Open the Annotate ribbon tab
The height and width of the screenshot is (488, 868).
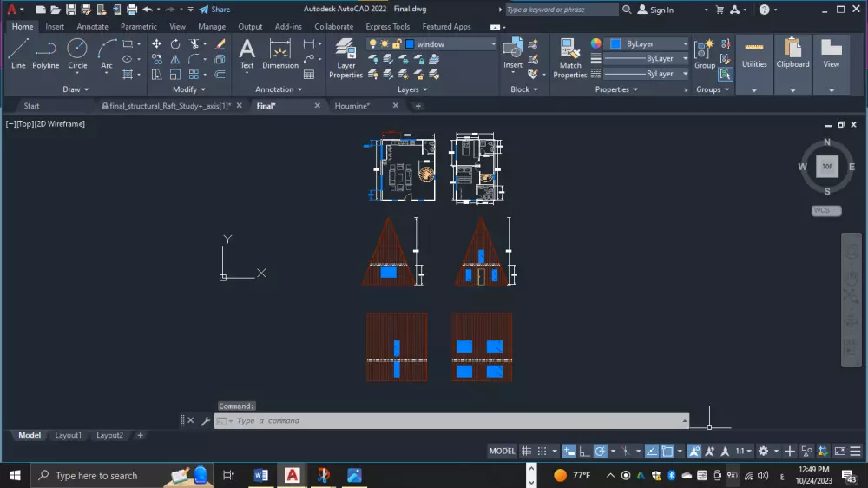point(93,27)
